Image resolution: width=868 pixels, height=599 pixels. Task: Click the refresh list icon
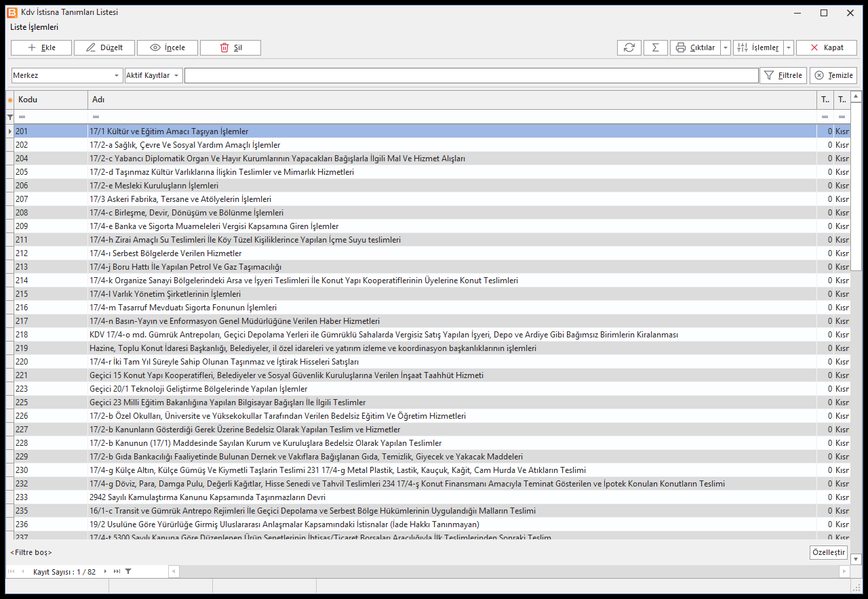pyautogui.click(x=629, y=47)
